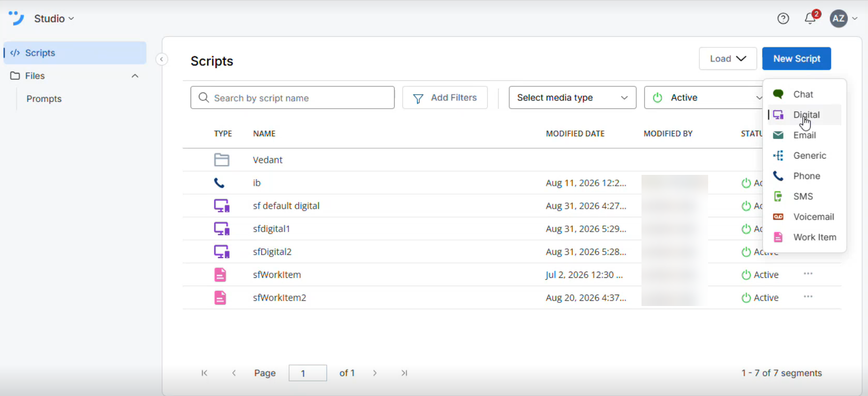Open the notifications bell icon
Screen dimensions: 868x396
point(810,19)
